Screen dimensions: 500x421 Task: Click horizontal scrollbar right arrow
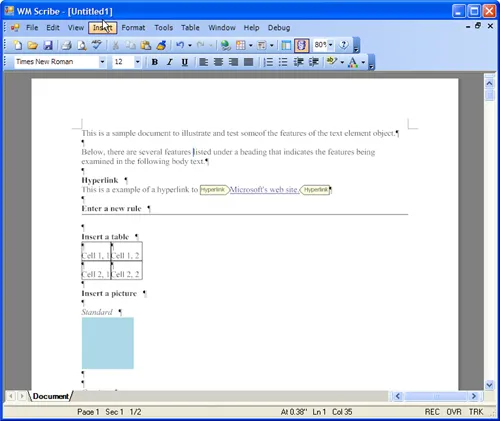[474, 396]
